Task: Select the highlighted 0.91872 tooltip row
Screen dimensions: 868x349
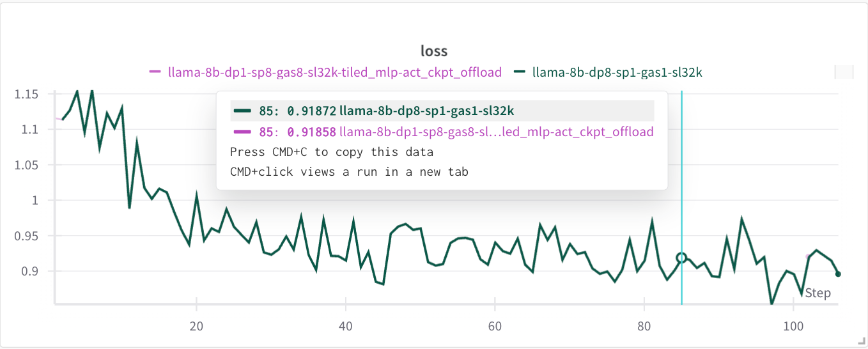Action: coord(442,111)
